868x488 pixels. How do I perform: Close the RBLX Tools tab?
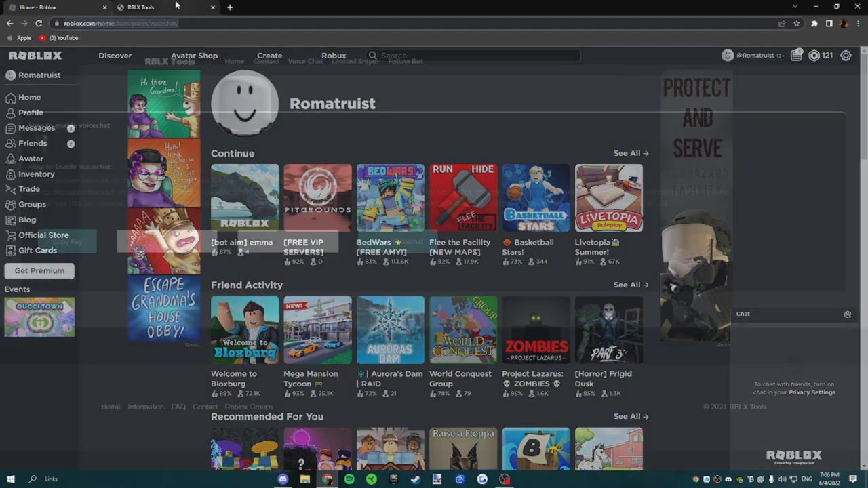[x=213, y=7]
